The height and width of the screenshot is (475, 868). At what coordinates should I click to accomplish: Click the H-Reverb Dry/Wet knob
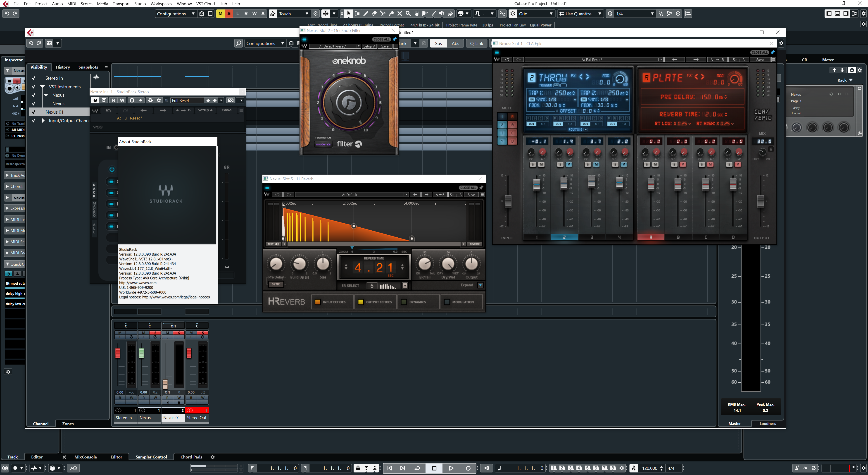[448, 264]
